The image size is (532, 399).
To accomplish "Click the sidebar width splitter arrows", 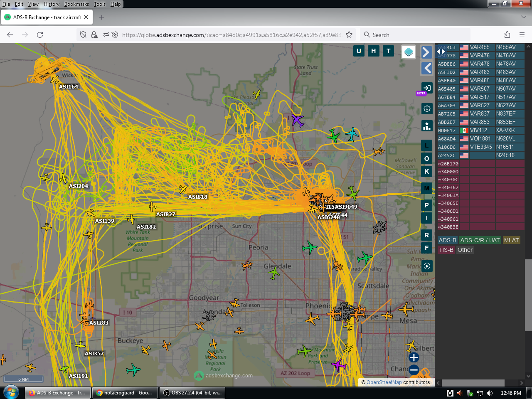I will coord(441,52).
